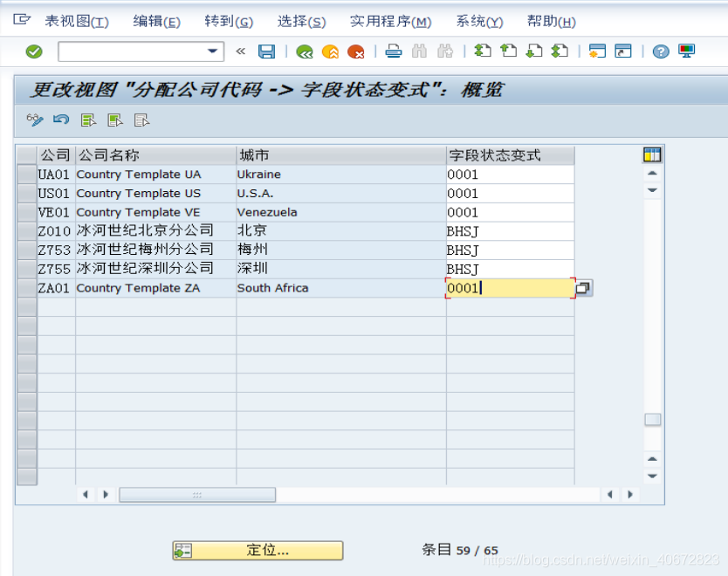The height and width of the screenshot is (576, 728).
Task: Click the 定位... button
Action: point(258,551)
